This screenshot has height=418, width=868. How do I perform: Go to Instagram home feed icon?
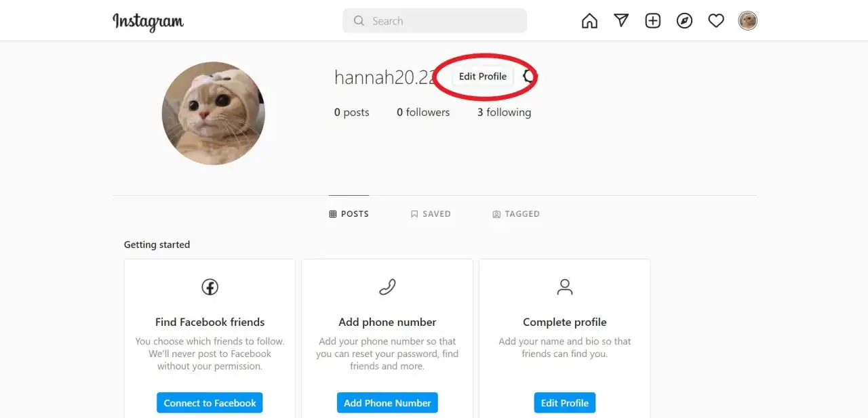(x=589, y=21)
